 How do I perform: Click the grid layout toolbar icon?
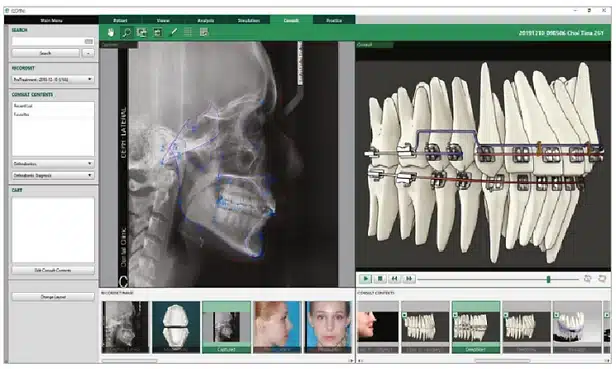point(188,33)
